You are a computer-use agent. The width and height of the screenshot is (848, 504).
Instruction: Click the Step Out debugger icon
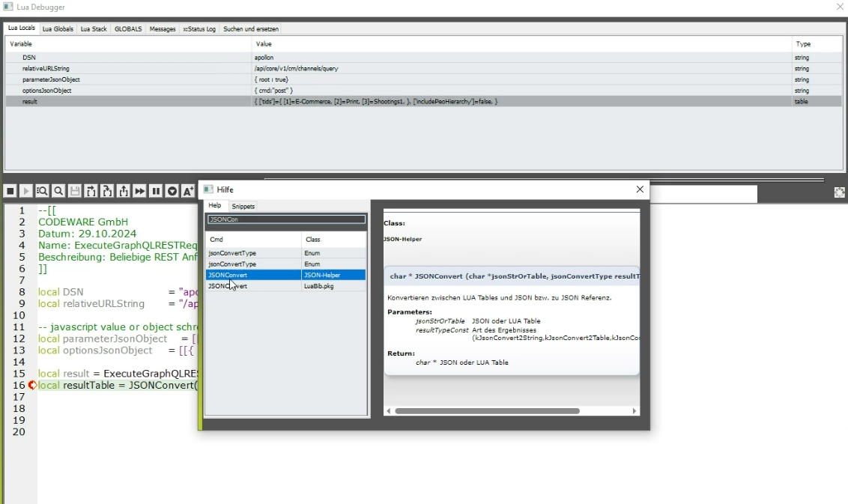pos(124,192)
